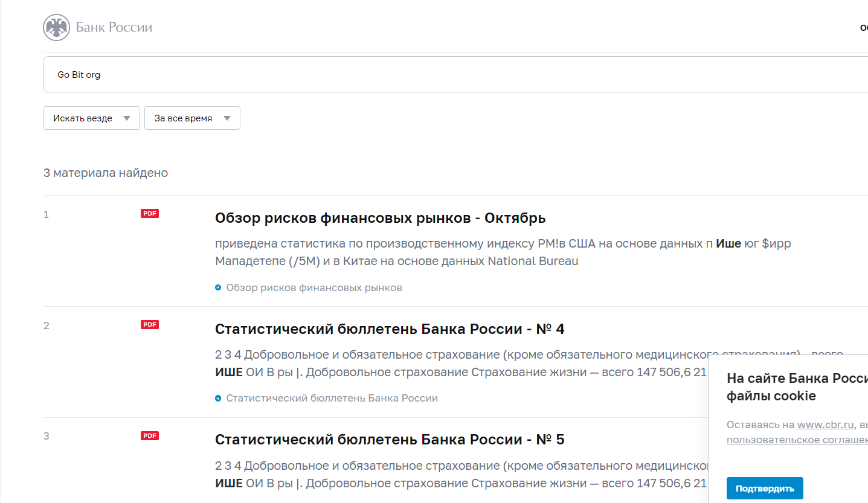Click the cookie notice heading На сайте Банка

pos(797,387)
